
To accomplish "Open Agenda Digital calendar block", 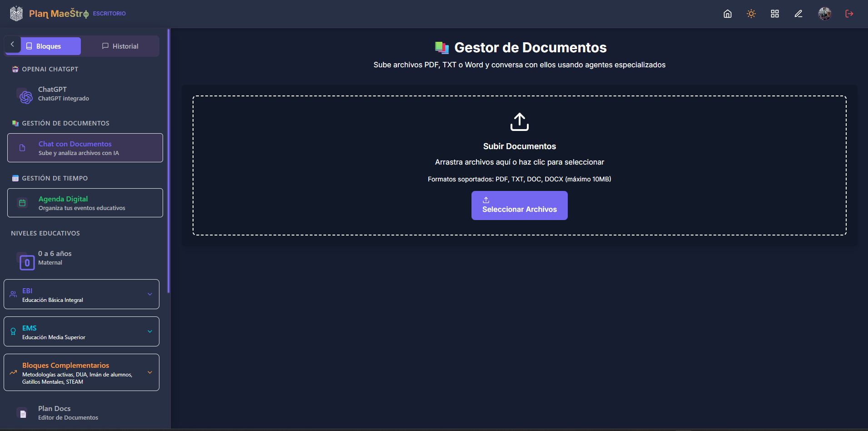I will tap(85, 203).
